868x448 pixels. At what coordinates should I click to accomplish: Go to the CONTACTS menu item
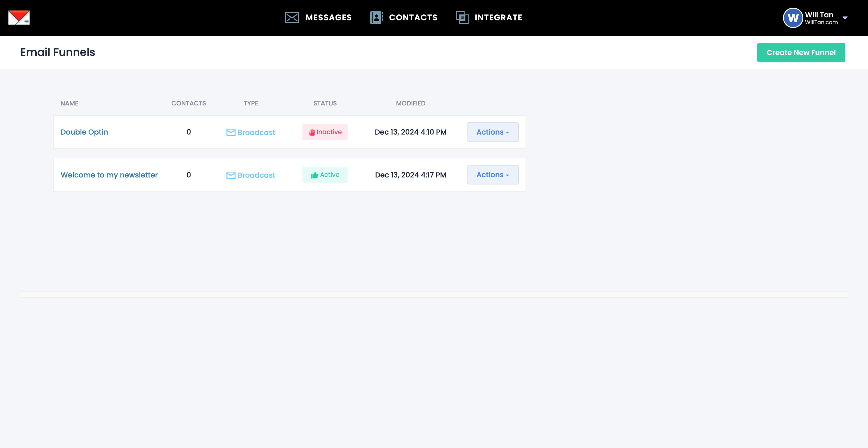point(413,18)
